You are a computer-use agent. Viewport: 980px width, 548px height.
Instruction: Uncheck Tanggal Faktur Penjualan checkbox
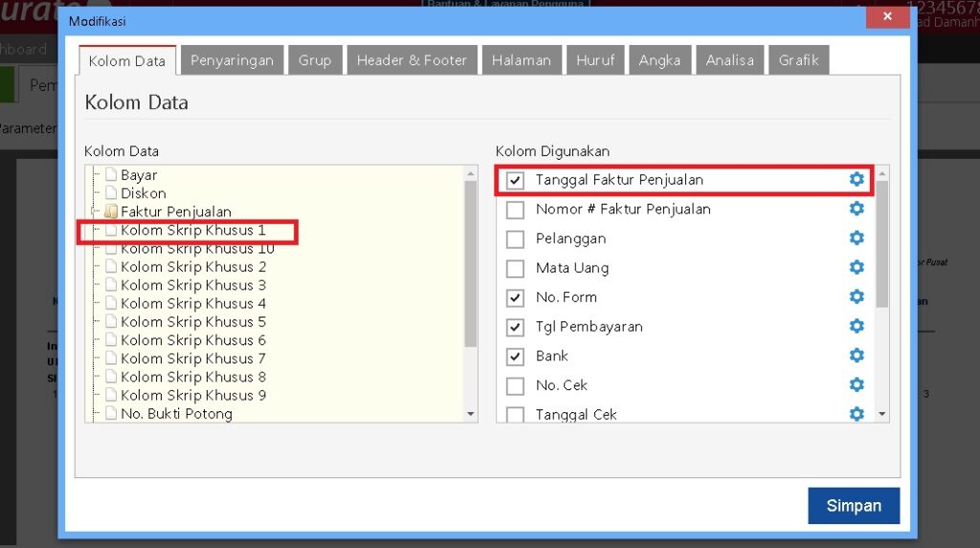click(x=515, y=181)
